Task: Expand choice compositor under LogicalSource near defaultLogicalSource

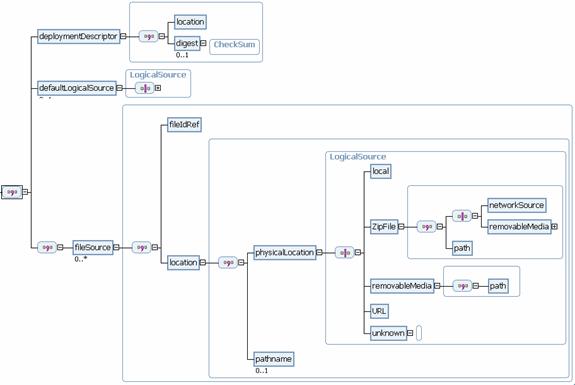Action: (x=158, y=88)
